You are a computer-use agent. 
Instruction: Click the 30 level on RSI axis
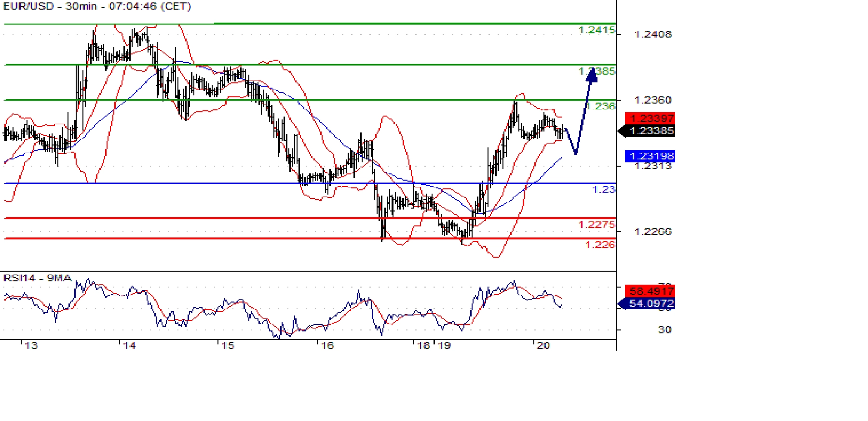tap(665, 330)
